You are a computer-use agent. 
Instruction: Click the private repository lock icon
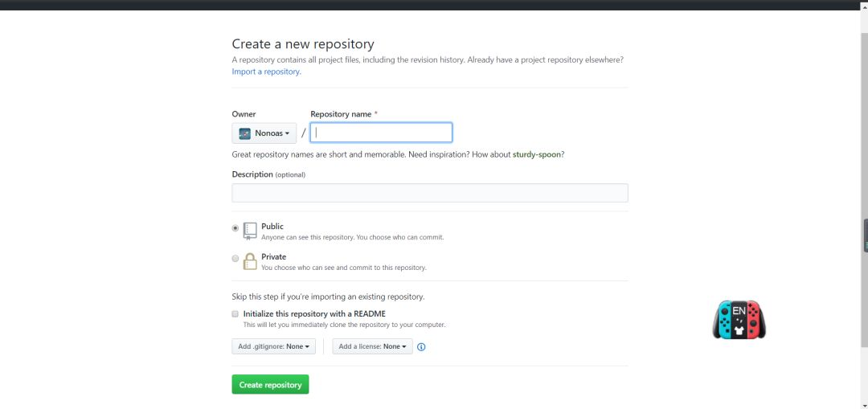coord(250,261)
